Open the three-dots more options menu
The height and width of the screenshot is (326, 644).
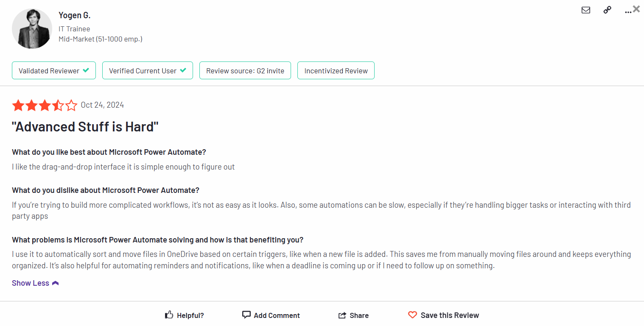click(x=628, y=11)
